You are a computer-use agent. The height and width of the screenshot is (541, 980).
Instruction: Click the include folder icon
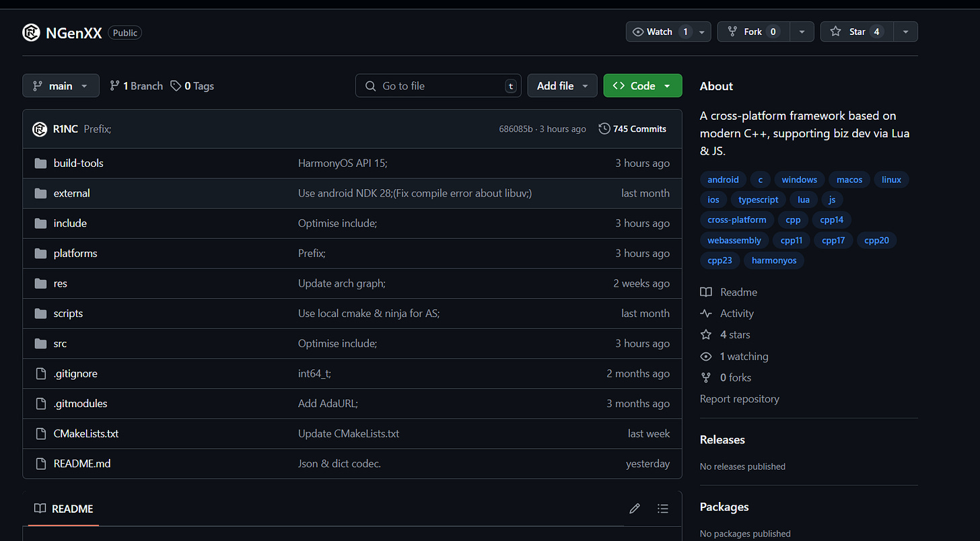(40, 223)
